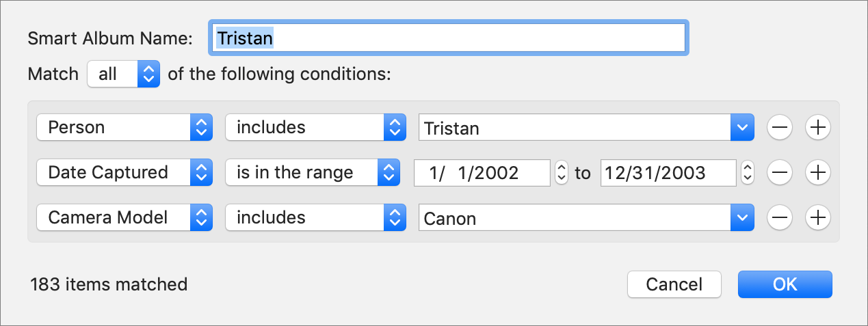Remove the Date Captured condition row
868x326 pixels.
(x=780, y=173)
